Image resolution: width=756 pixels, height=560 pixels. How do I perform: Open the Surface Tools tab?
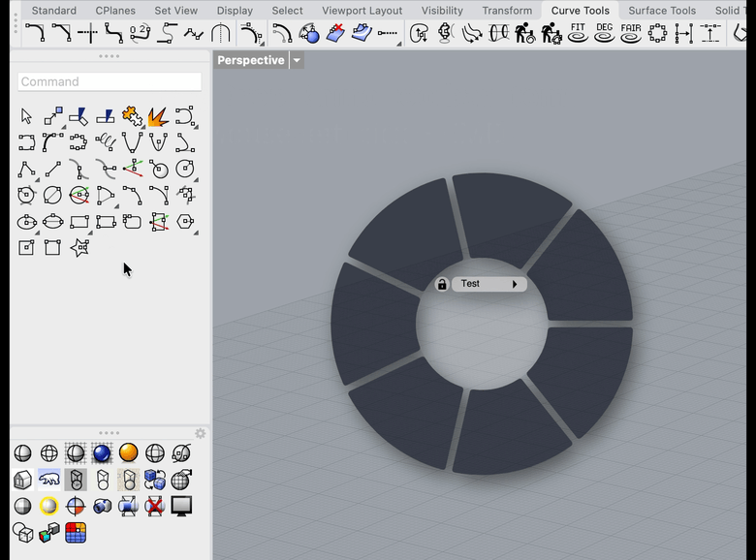point(662,10)
